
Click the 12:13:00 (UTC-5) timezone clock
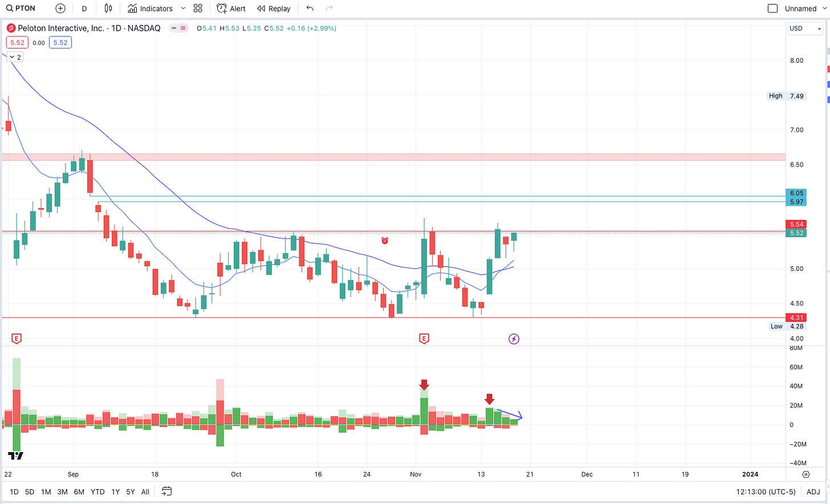[766, 491]
